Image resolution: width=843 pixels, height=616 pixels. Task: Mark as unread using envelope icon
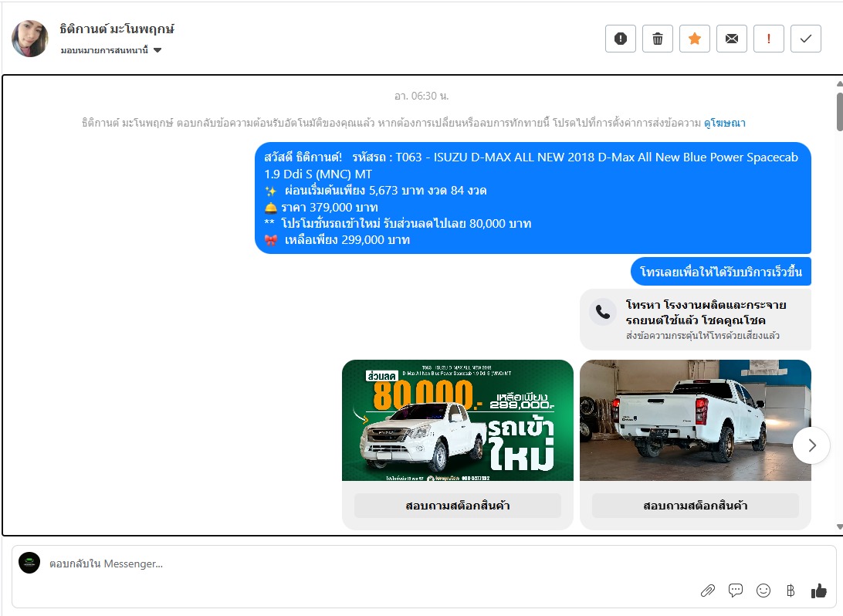(732, 39)
